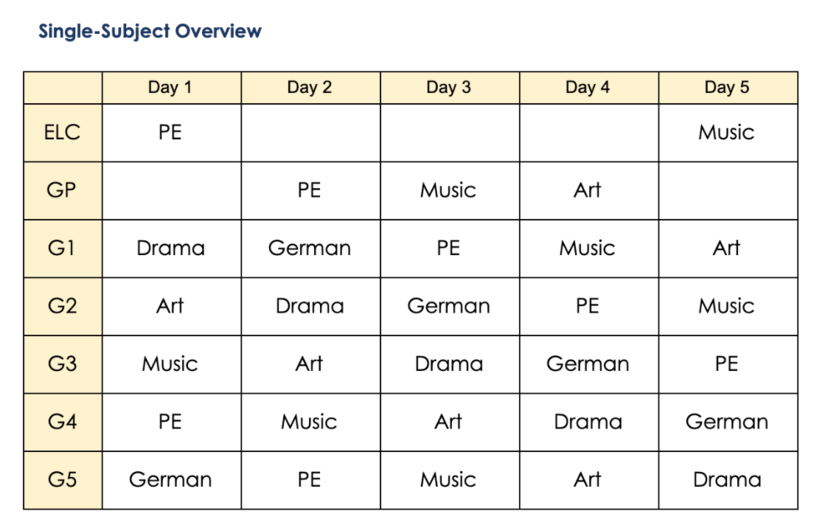Viewport: 814px width, 525px height.
Task: Select the Day 5 column header
Action: (x=728, y=88)
